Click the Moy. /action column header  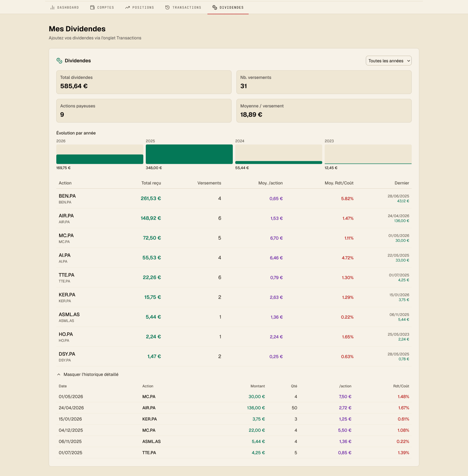pyautogui.click(x=270, y=183)
